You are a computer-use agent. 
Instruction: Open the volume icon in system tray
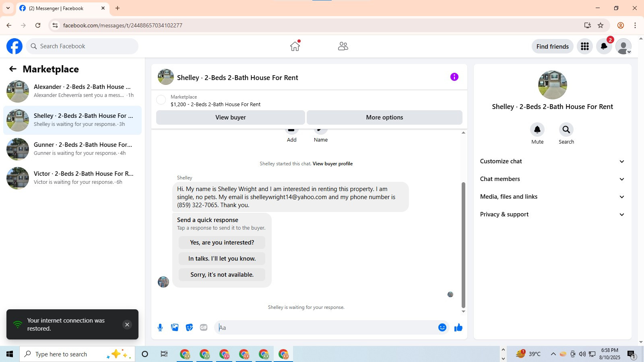click(582, 354)
